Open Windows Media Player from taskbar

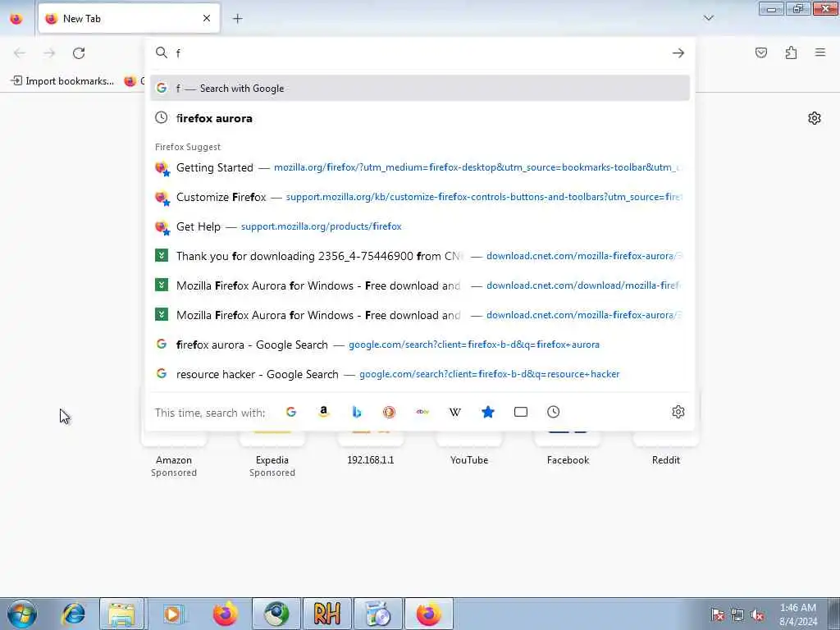[x=173, y=614]
